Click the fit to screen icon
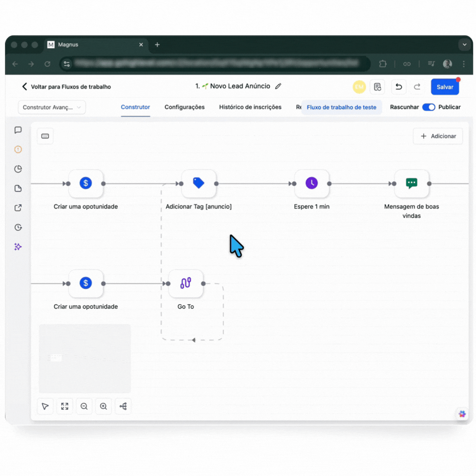The height and width of the screenshot is (476, 476). (65, 406)
